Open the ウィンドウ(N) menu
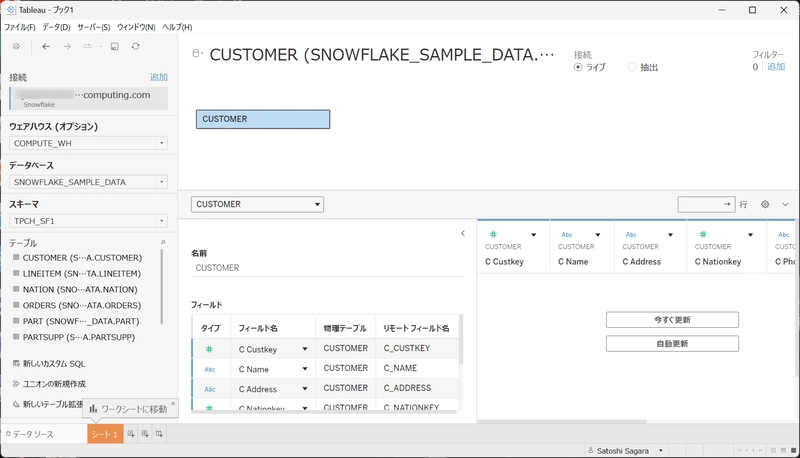Screen dimensions: 800x458 136,27
